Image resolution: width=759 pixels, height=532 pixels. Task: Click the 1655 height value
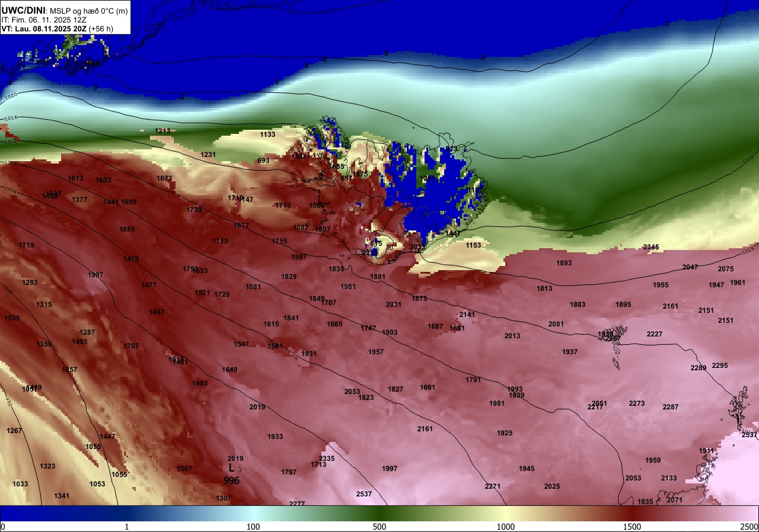127,229
